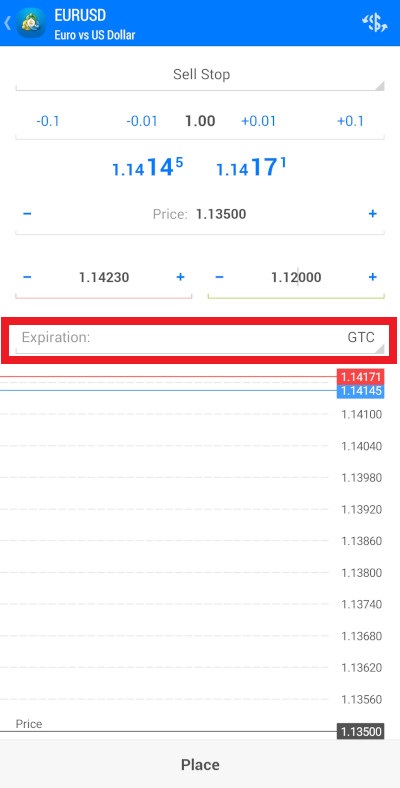The height and width of the screenshot is (788, 400).
Task: Reduce volume by -0.1
Action: click(48, 121)
